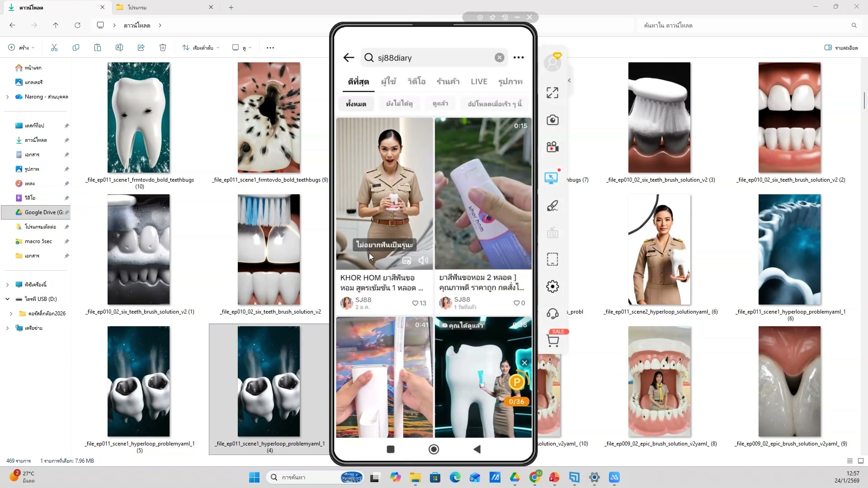This screenshot has height=488, width=868.
Task: Click the รายละเอียด details pane button
Action: [x=841, y=47]
